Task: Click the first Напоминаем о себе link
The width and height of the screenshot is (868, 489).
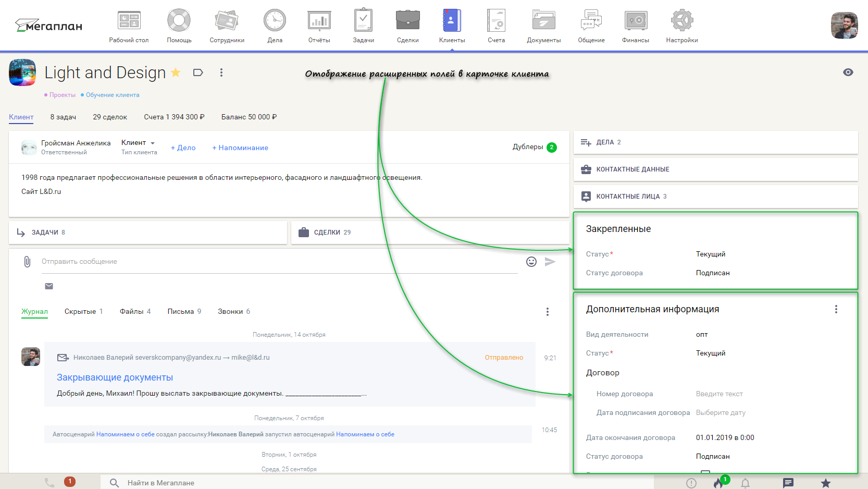Action: click(125, 434)
